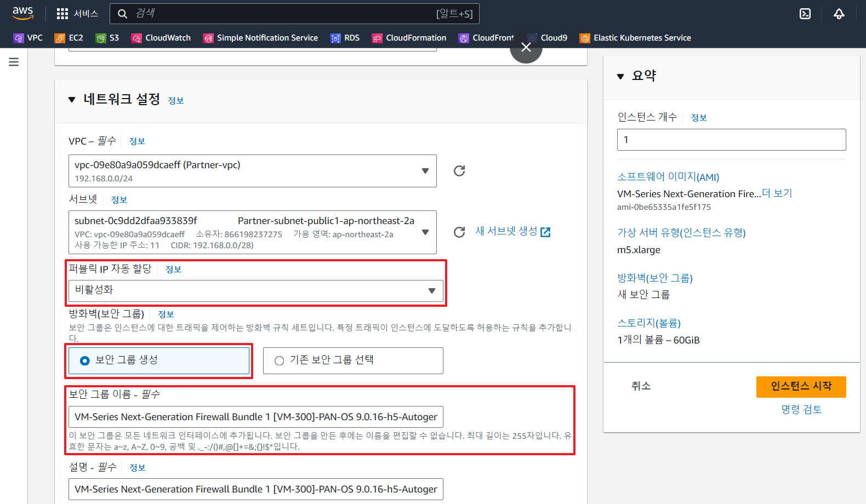Open 정보 link next to 퍼블릭 IP 자동 할당
This screenshot has height=504, width=866.
(x=173, y=270)
